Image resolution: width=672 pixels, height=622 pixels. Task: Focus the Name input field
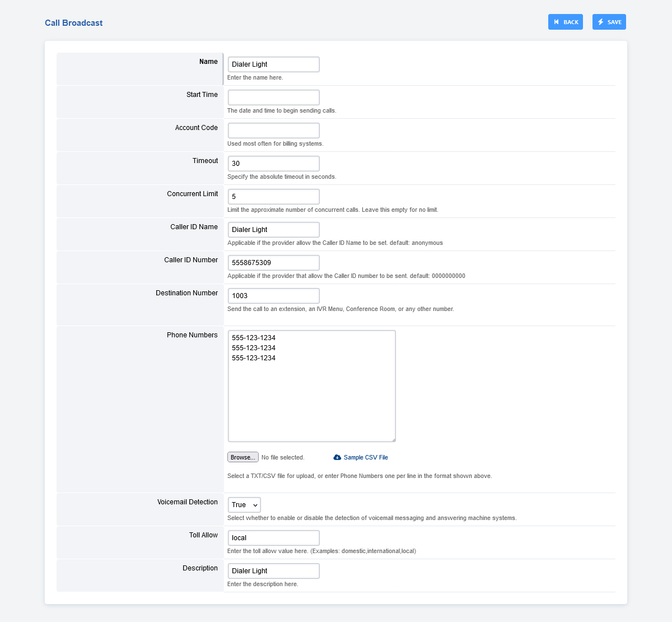coord(273,64)
